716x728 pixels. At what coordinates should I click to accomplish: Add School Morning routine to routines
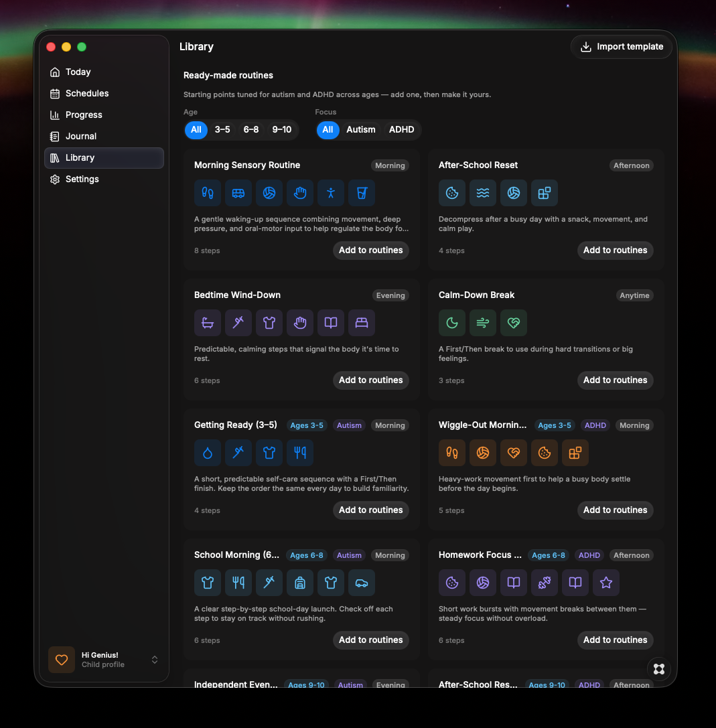point(371,640)
